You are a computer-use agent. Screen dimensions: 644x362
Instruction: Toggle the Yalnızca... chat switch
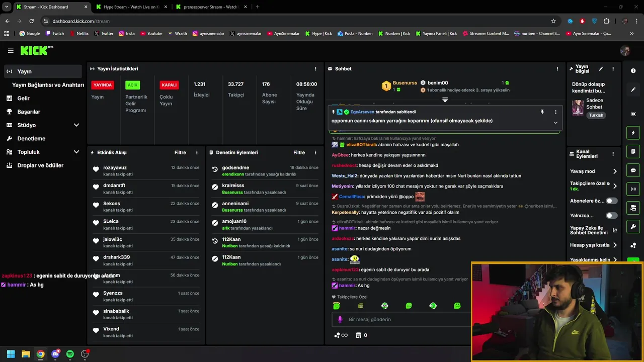pyautogui.click(x=611, y=216)
